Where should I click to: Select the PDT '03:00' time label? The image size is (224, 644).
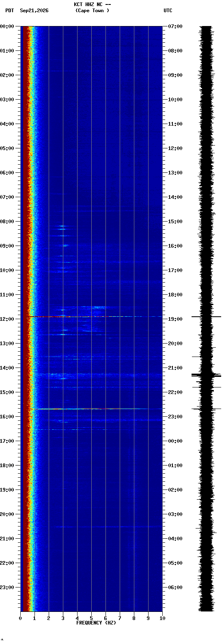click(x=7, y=100)
